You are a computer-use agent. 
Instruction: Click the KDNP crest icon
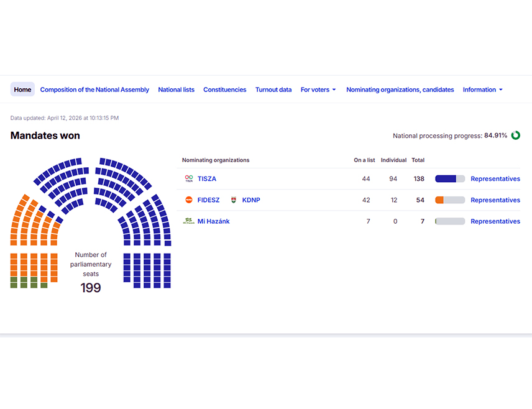[234, 200]
